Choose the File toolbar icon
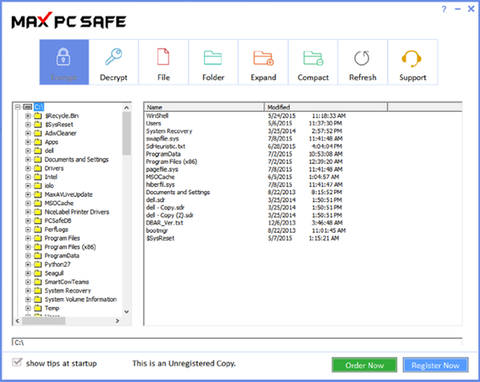 coord(163,57)
